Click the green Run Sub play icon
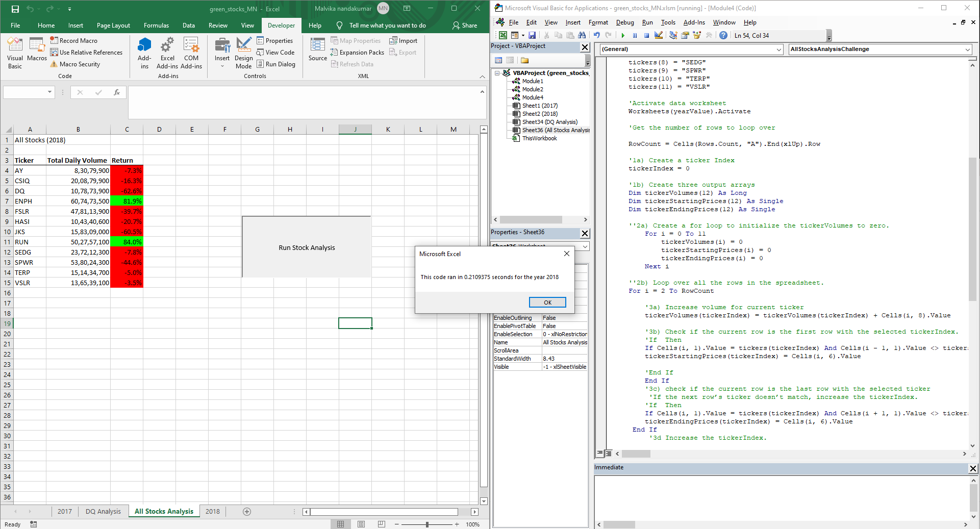 [623, 35]
